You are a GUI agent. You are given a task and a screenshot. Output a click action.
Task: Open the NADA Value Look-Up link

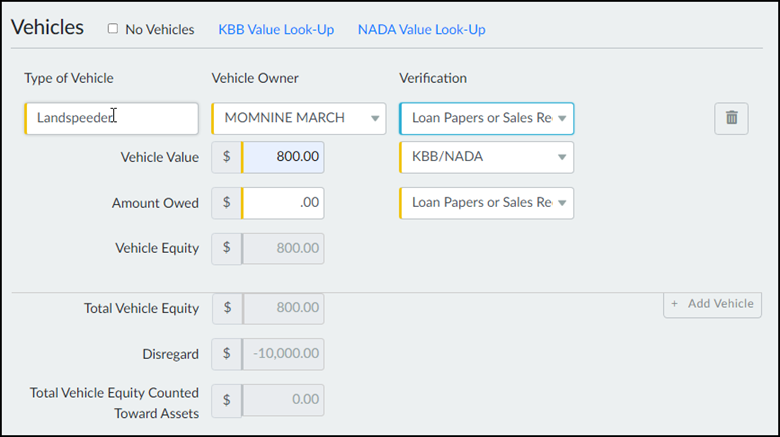click(x=421, y=30)
